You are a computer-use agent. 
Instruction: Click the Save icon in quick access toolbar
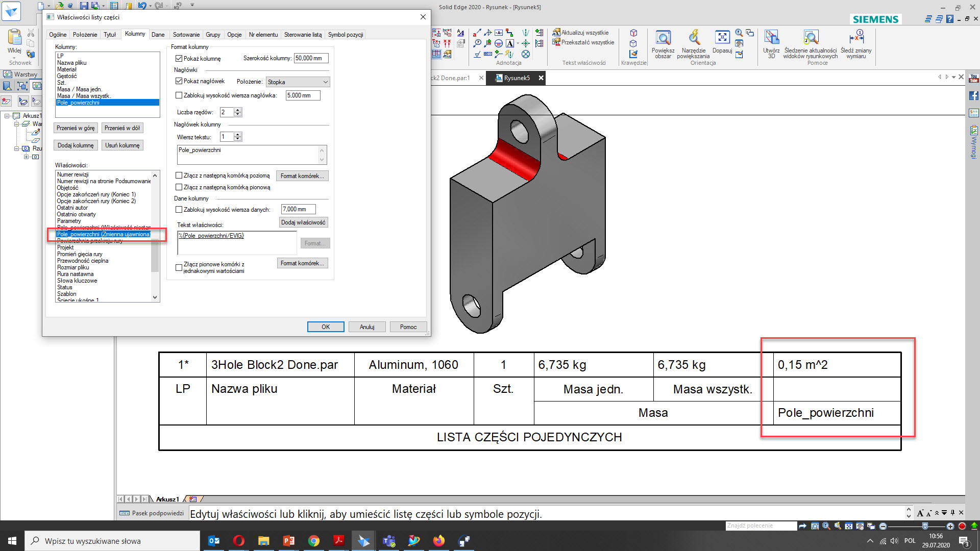click(x=84, y=6)
